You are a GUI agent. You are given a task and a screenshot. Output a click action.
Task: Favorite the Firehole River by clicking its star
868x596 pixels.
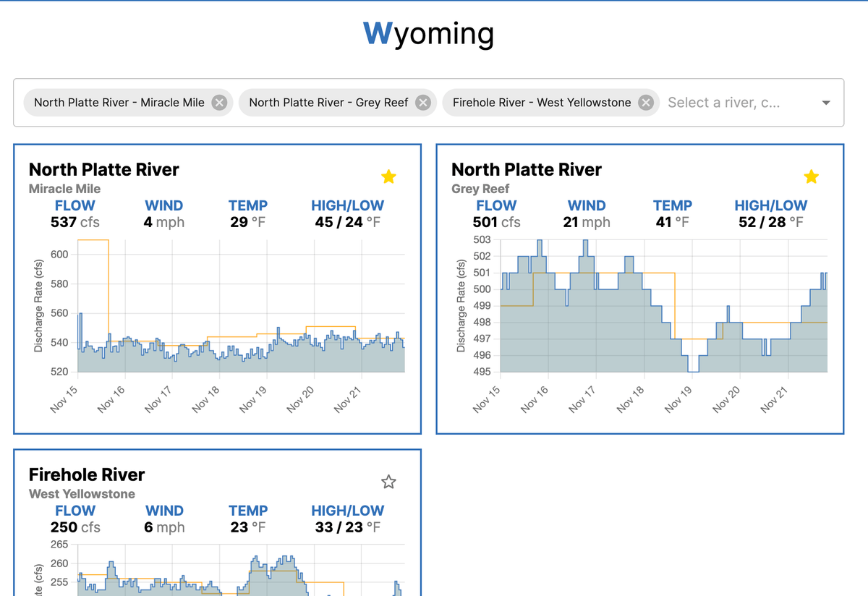tap(388, 481)
